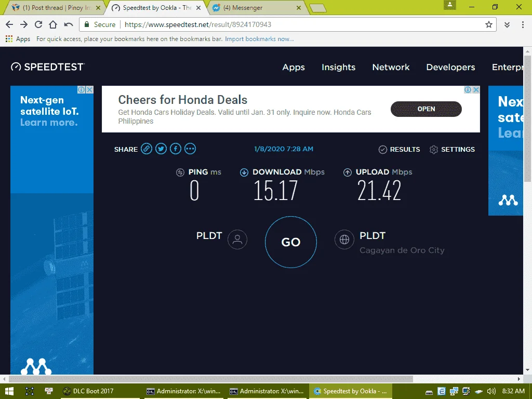Share result on Twitter
This screenshot has width=532, height=399.
point(161,149)
